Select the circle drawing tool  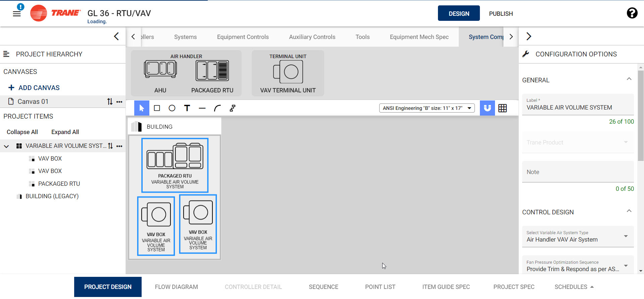pos(172,108)
